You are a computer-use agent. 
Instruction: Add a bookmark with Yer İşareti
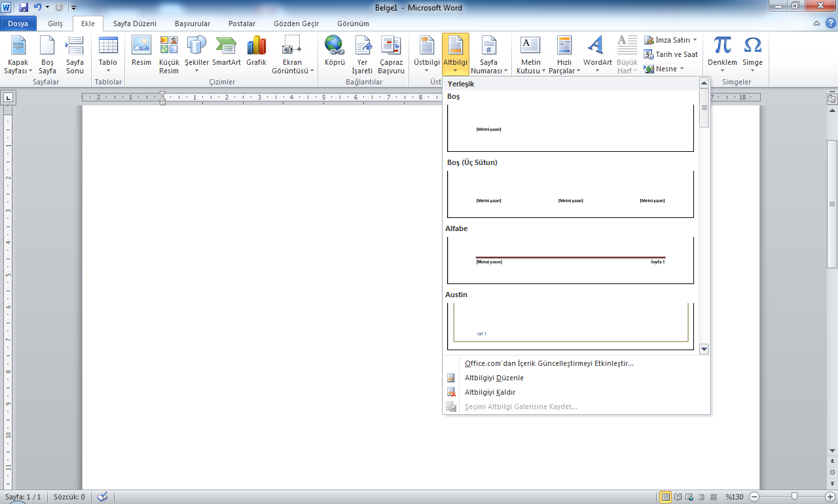click(362, 55)
